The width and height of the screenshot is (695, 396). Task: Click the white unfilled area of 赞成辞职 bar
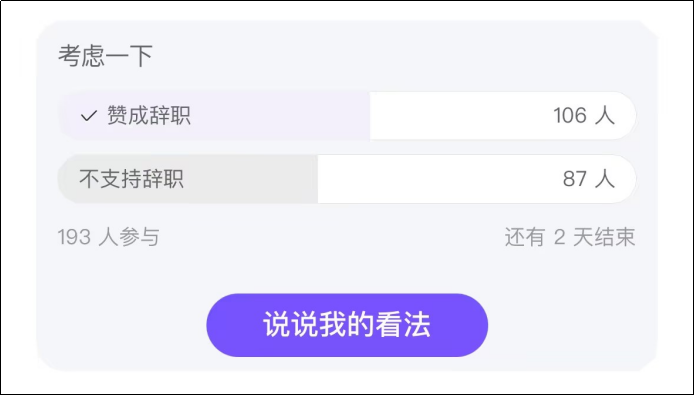461,116
